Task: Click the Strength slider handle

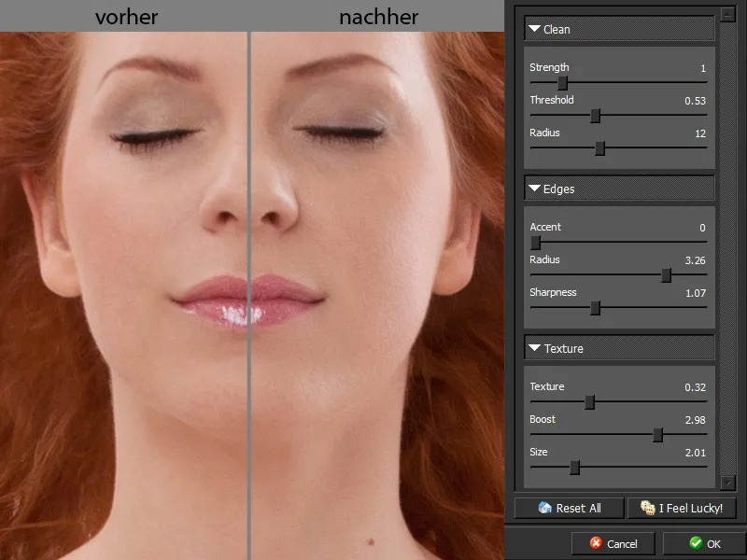Action: [x=563, y=83]
